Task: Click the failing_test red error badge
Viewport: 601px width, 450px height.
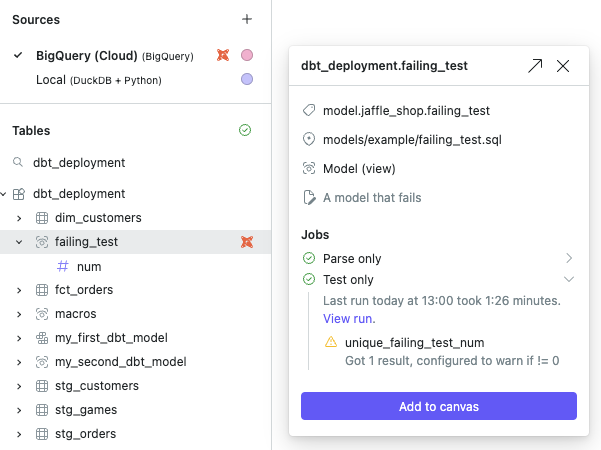Action: (x=247, y=242)
